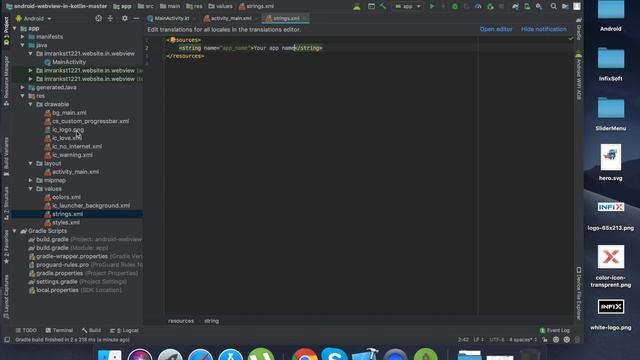Image resolution: width=640 pixels, height=360 pixels.
Task: Click the Hide notification link
Action: (x=544, y=29)
